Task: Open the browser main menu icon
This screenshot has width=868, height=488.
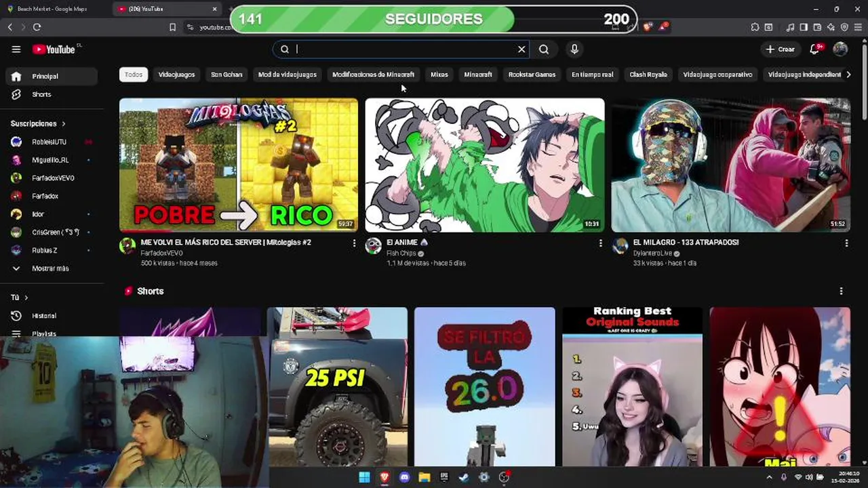Action: point(857,27)
